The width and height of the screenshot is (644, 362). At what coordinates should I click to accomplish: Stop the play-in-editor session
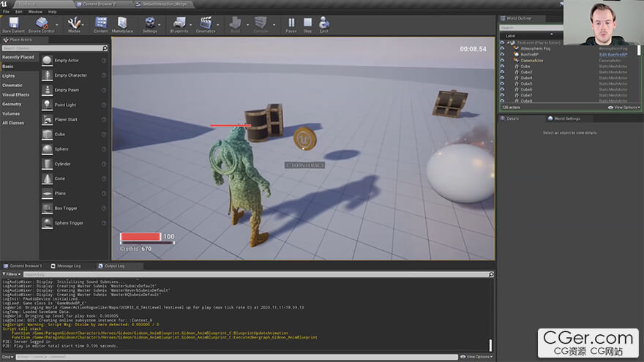pos(307,23)
